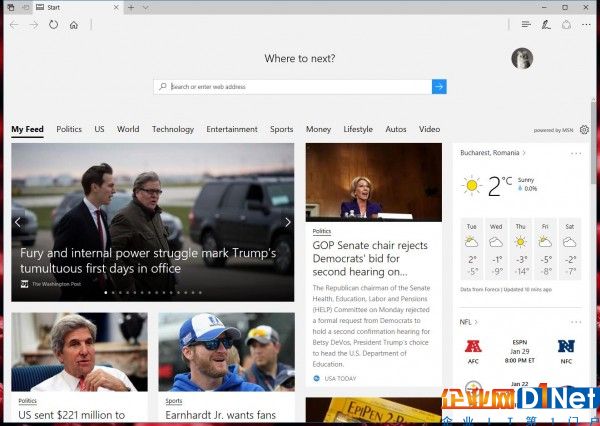
Task: Switch to the World tab
Action: [128, 129]
